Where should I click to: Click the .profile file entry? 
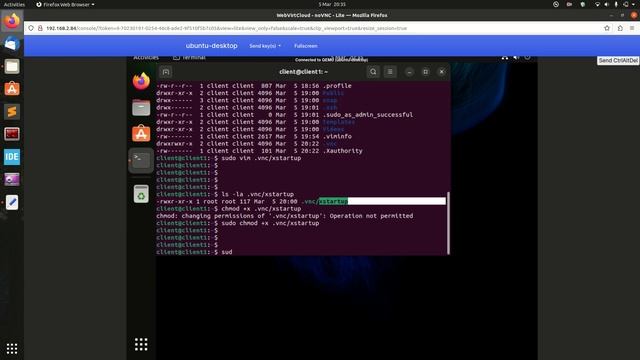(337, 86)
